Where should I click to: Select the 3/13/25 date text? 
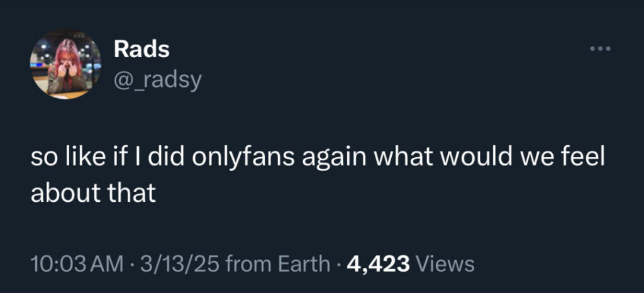pyautogui.click(x=179, y=263)
